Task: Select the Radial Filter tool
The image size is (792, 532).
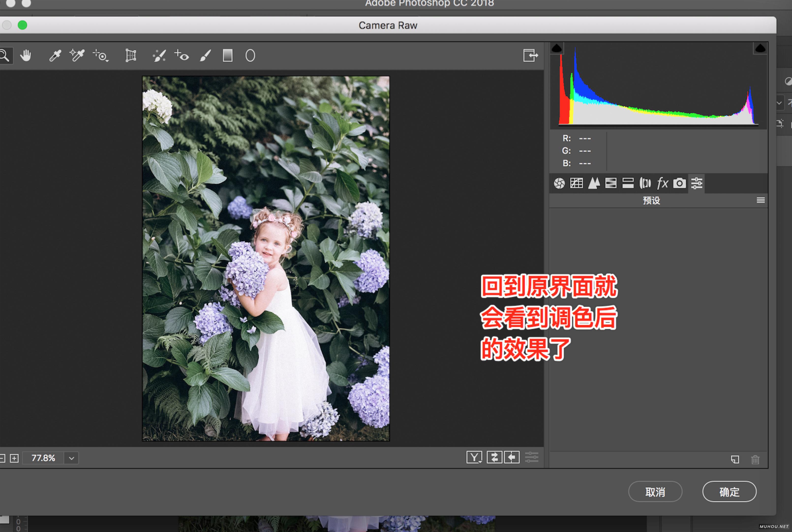Action: click(250, 55)
